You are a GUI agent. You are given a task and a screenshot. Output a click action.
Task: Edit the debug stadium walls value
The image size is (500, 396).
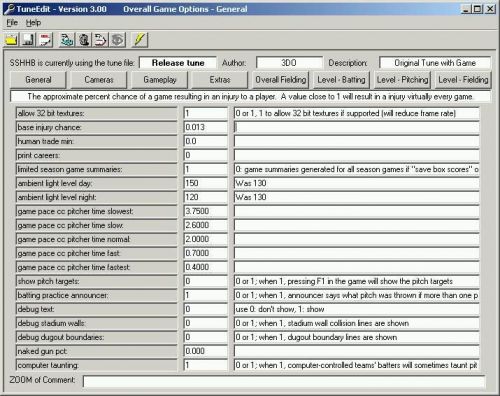tap(205, 323)
